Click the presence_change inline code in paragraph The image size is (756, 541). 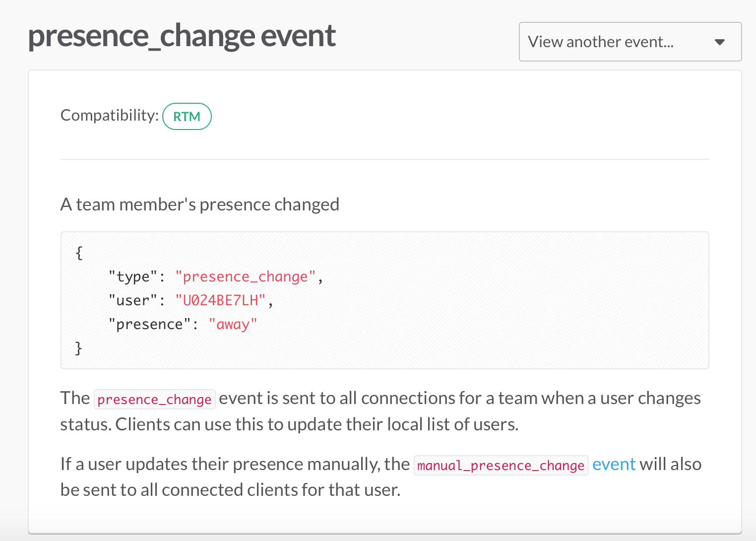tap(154, 400)
